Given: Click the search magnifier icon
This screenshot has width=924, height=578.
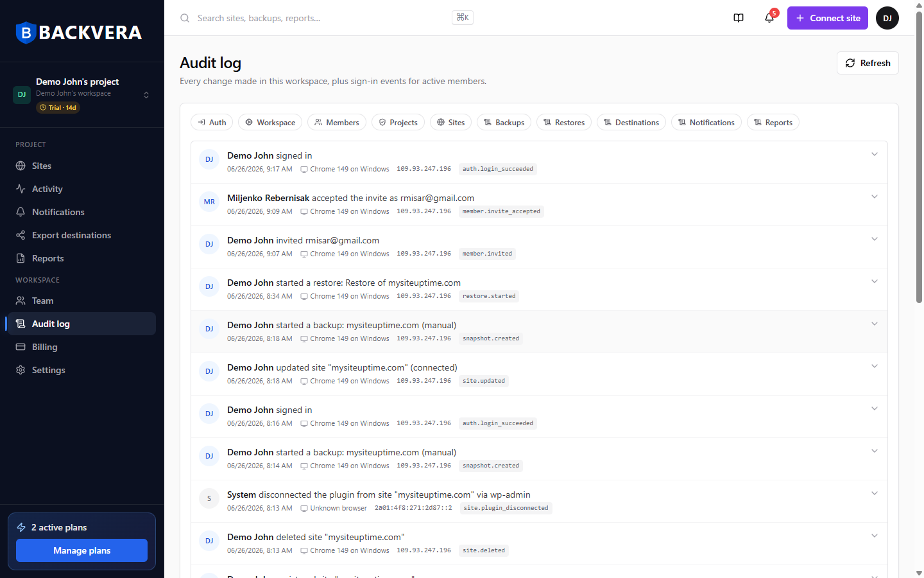Looking at the screenshot, I should pos(185,18).
